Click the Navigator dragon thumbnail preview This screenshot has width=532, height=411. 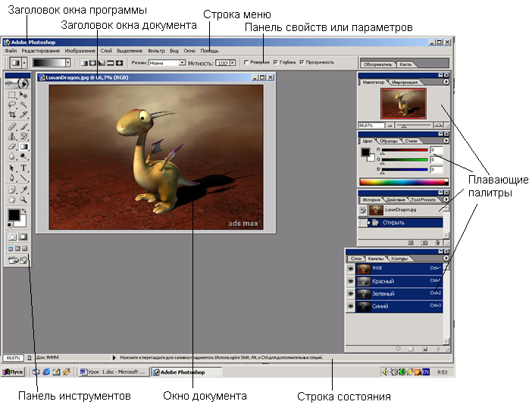(x=403, y=104)
